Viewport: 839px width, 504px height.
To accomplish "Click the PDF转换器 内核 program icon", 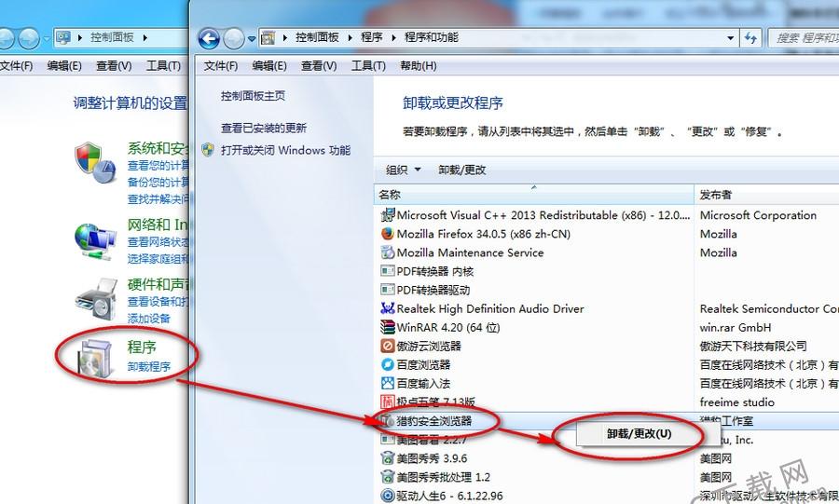I will (388, 271).
